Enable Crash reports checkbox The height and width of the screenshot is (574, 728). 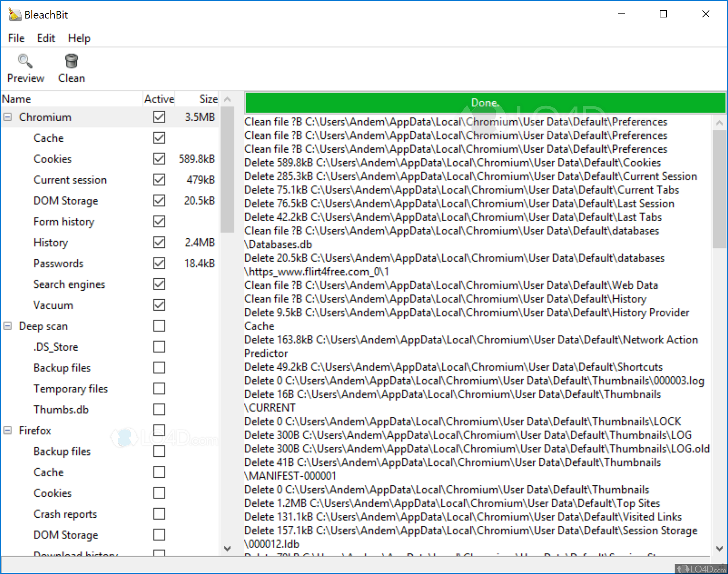coord(159,514)
